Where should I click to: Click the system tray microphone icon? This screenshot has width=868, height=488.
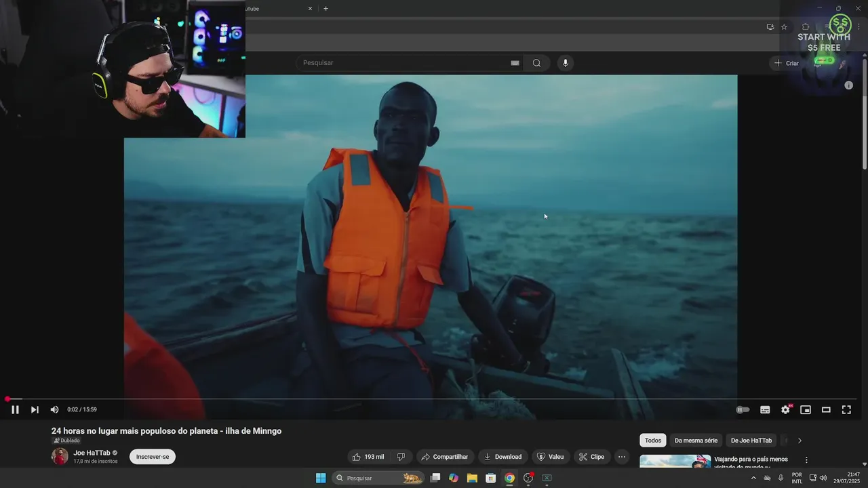[781, 478]
